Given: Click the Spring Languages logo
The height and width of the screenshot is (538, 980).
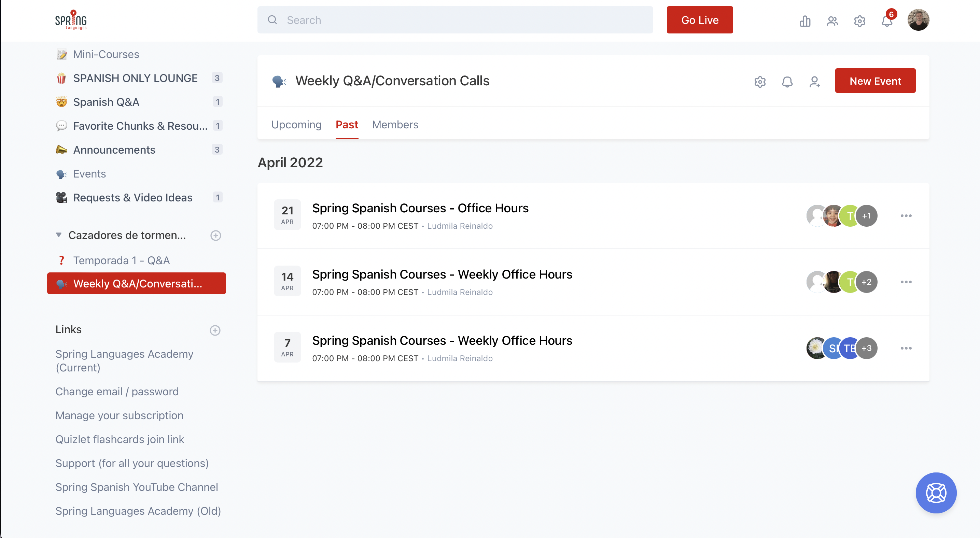Looking at the screenshot, I should point(71,20).
